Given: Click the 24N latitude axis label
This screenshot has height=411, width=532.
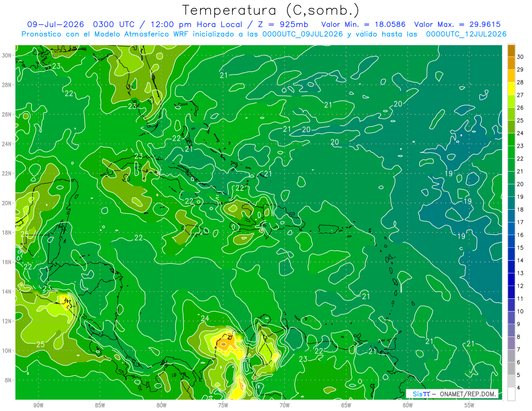Looking at the screenshot, I should click(7, 144).
